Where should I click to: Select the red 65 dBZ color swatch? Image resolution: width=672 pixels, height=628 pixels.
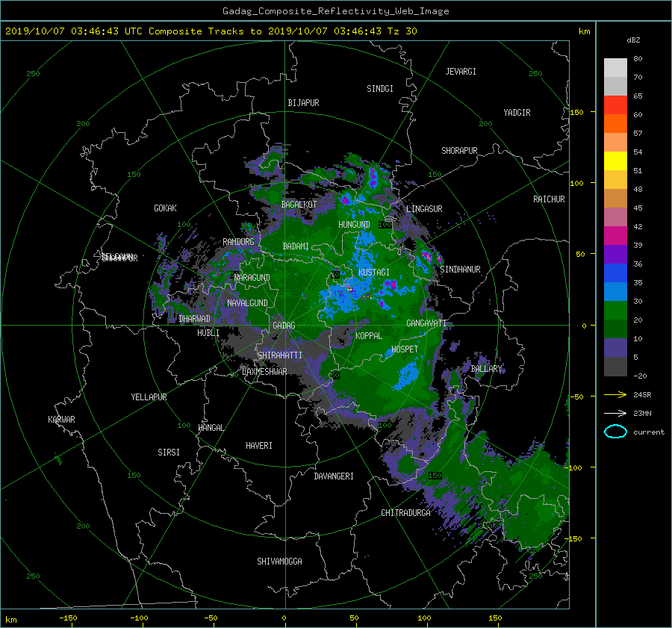point(615,105)
